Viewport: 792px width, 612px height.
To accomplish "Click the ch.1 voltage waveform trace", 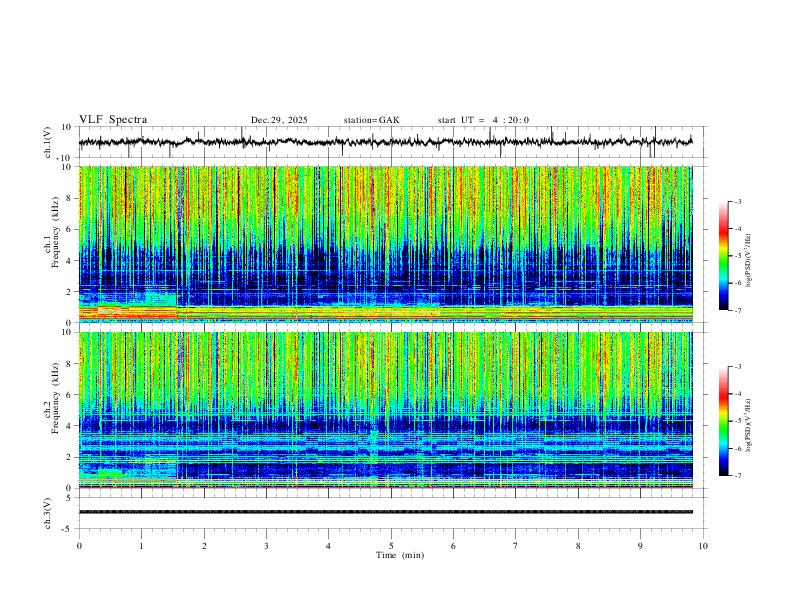I will [386, 142].
